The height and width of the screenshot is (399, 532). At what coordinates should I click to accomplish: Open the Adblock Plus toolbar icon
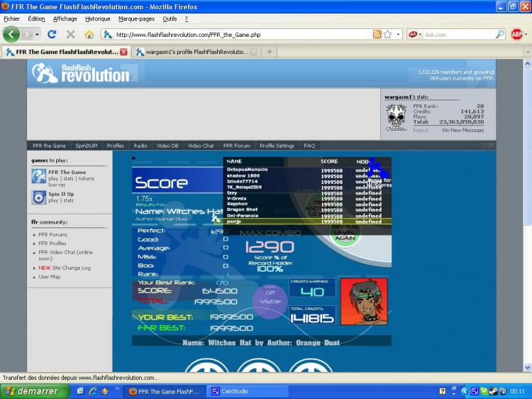517,34
